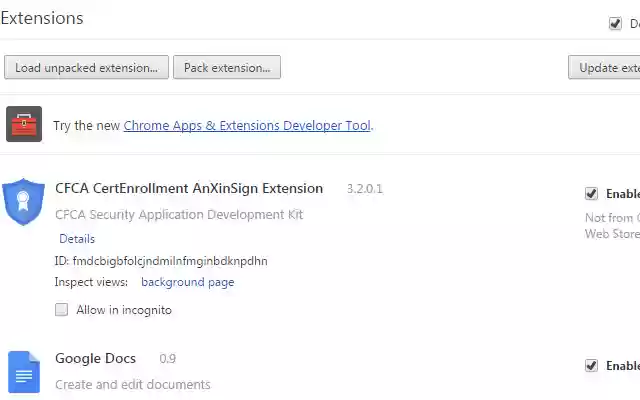Image resolution: width=640 pixels, height=400 pixels.
Task: Click the Extensions page heading
Action: (42, 18)
